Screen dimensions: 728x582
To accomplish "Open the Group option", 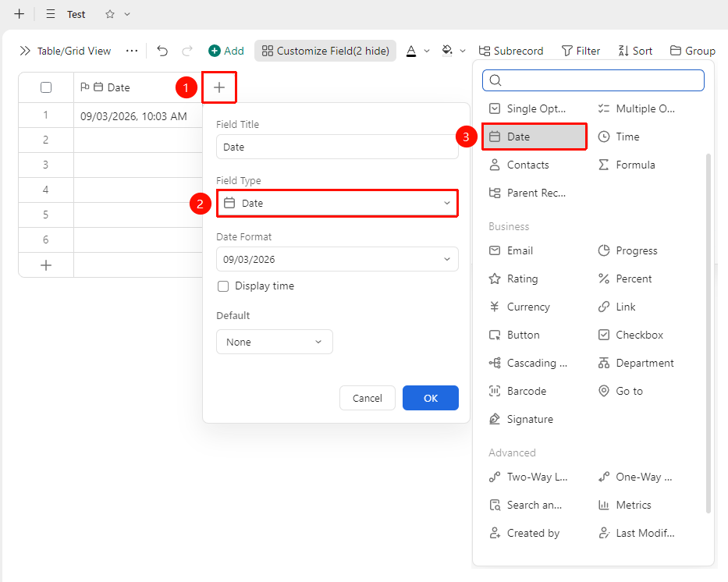I will coord(693,51).
